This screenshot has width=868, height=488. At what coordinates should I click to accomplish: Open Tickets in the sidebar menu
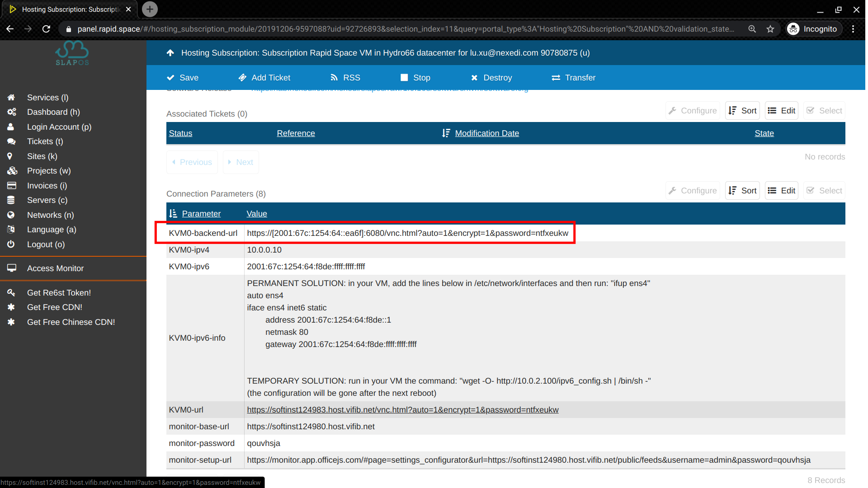point(45,141)
